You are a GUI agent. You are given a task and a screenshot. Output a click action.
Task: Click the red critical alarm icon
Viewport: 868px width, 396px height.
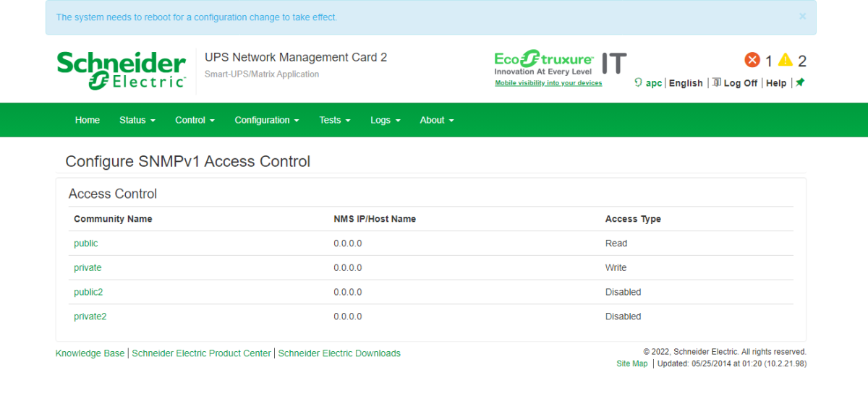752,60
